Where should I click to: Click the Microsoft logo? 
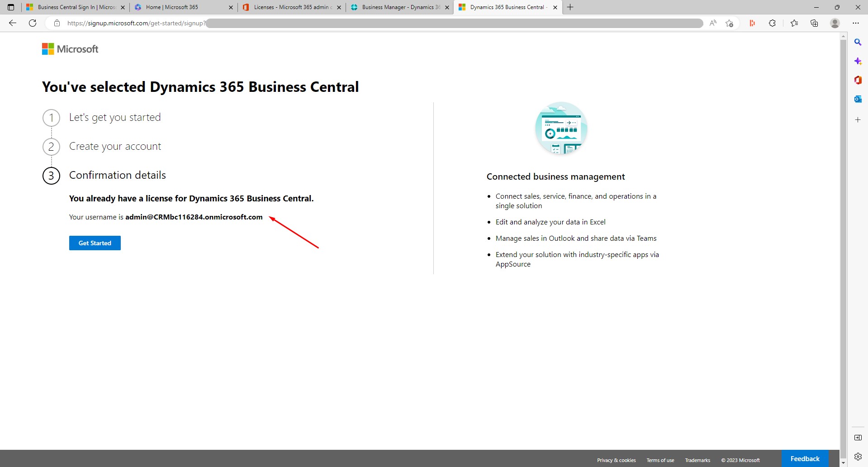point(70,49)
